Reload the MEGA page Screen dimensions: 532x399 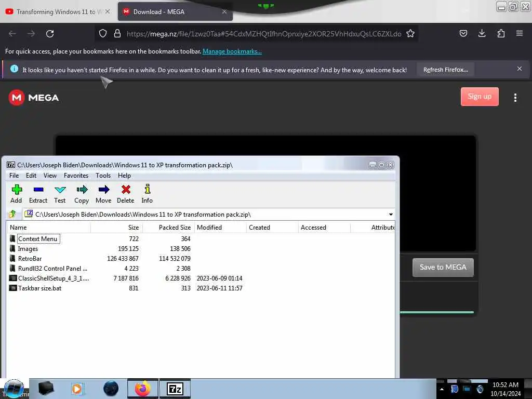pyautogui.click(x=50, y=34)
